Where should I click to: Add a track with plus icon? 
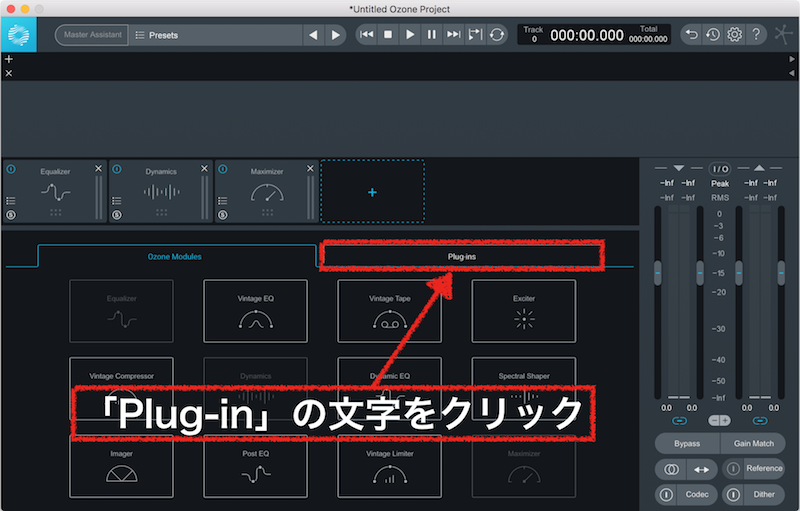pos(9,59)
